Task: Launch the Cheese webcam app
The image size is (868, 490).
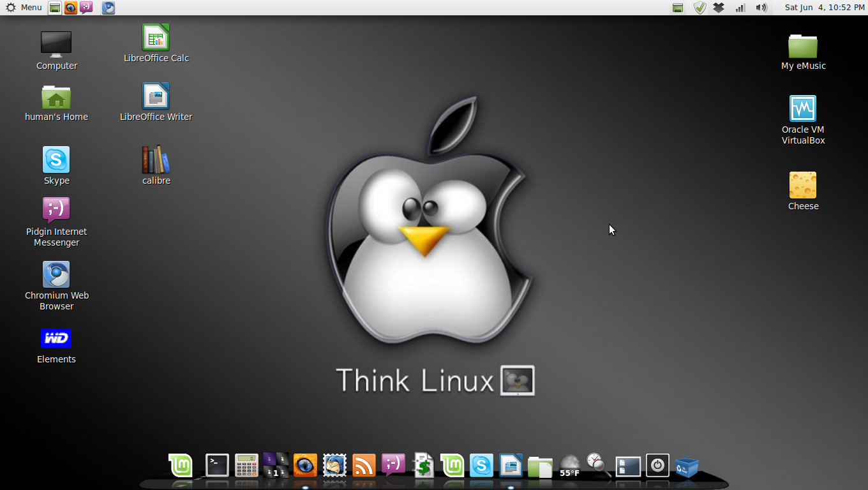Action: click(x=803, y=186)
